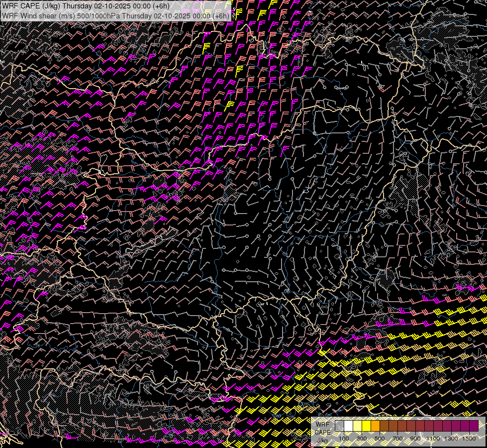This screenshot has height=448, width=487.
Task: Click the 1300 label on the CAPE scale
Action: click(451, 439)
